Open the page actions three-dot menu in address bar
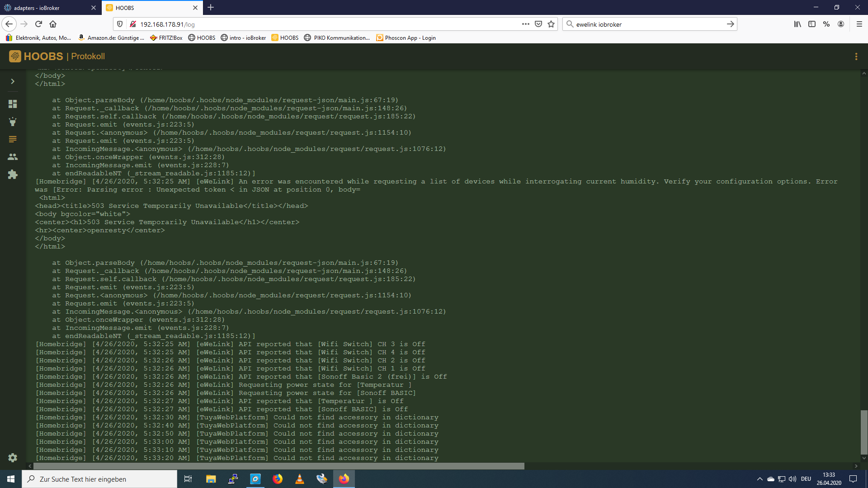Image resolution: width=868 pixels, height=488 pixels. click(x=525, y=24)
